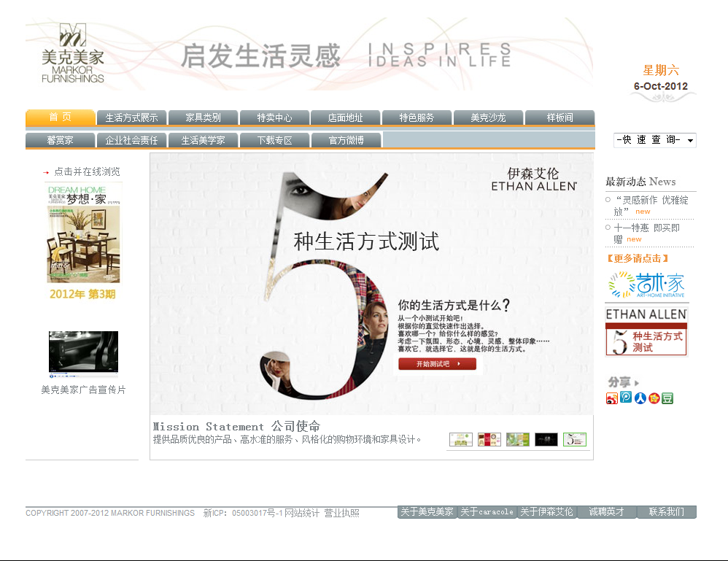Click the red arrow beside 点击并在线浏览

46,172
